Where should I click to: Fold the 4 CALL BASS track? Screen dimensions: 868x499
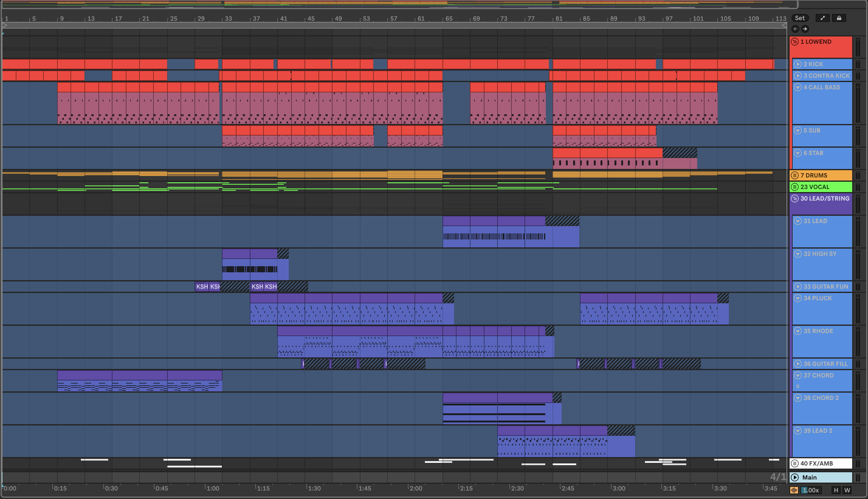coord(798,88)
